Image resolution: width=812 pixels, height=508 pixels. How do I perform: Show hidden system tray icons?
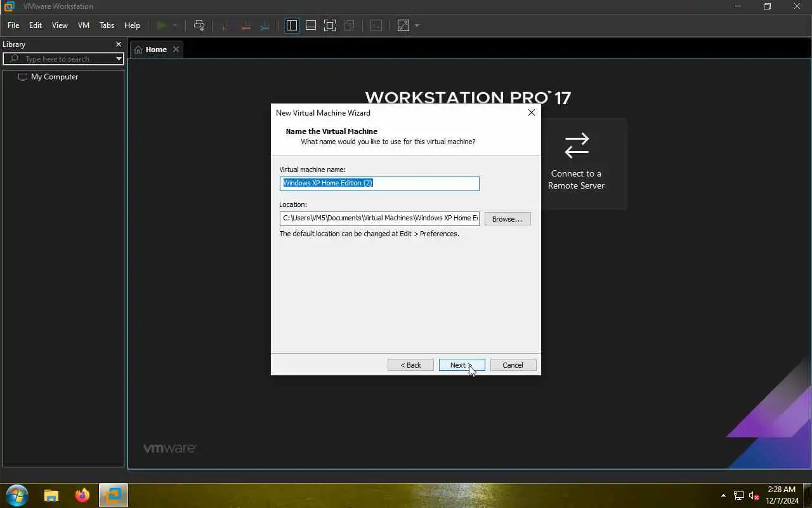pyautogui.click(x=723, y=495)
